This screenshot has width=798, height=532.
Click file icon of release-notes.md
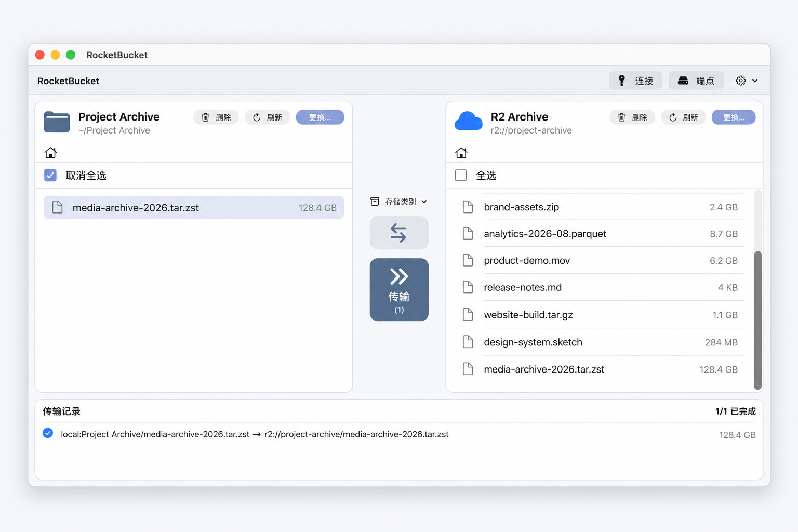pyautogui.click(x=468, y=287)
